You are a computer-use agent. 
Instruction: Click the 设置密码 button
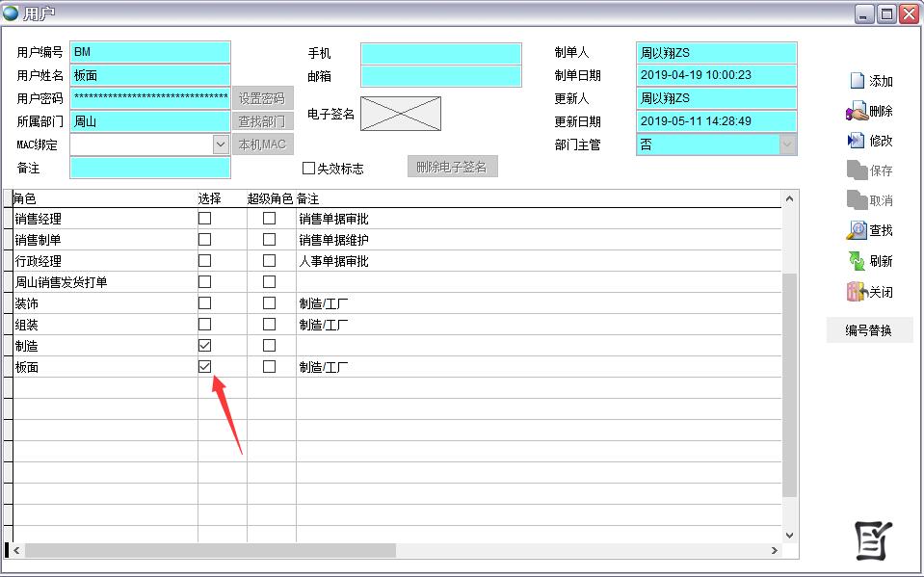263,98
